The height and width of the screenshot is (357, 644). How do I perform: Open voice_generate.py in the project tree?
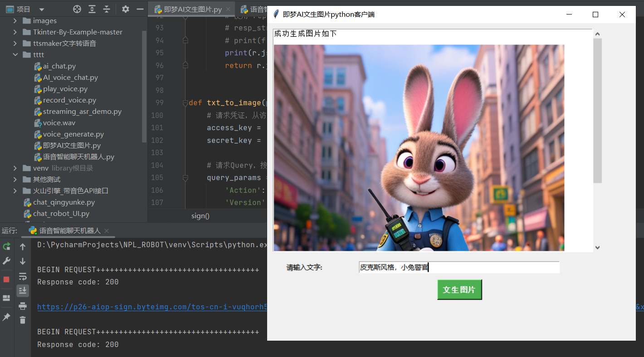[73, 134]
